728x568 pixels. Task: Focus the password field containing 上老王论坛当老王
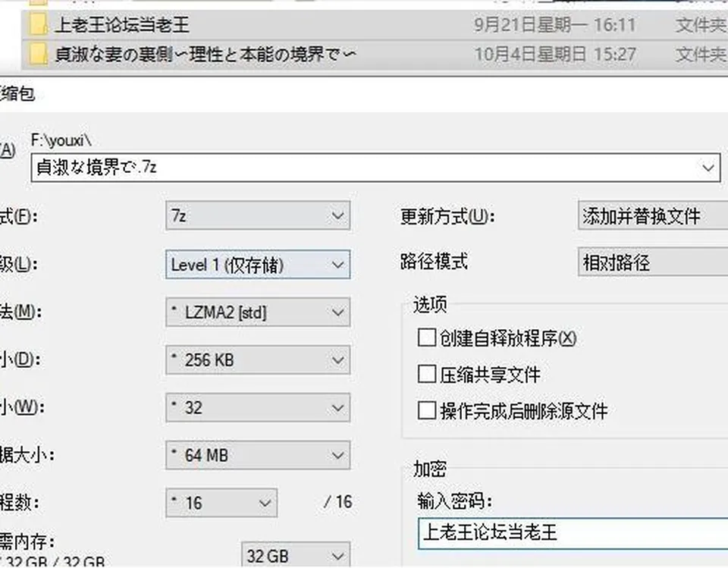573,533
